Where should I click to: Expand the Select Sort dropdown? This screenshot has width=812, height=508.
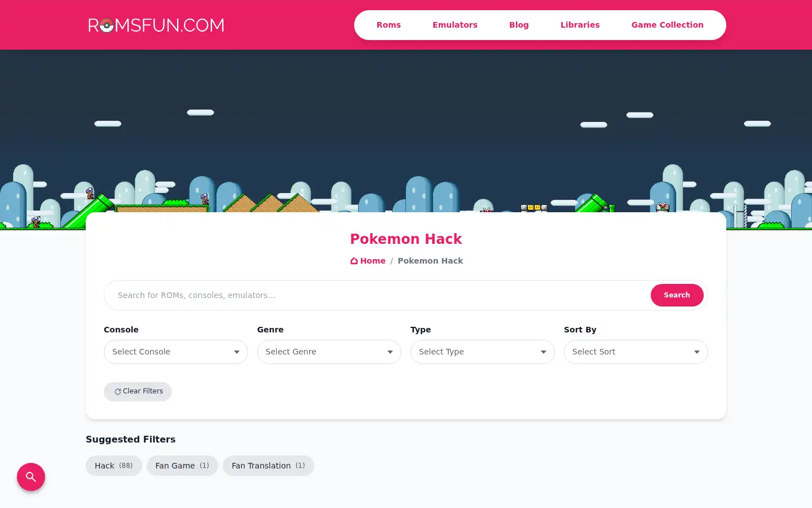pyautogui.click(x=636, y=352)
